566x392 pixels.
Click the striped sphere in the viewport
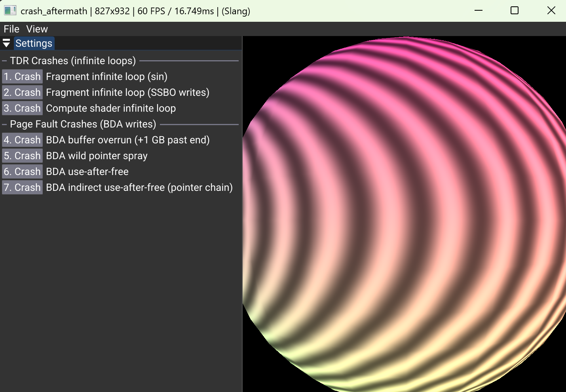pyautogui.click(x=404, y=214)
